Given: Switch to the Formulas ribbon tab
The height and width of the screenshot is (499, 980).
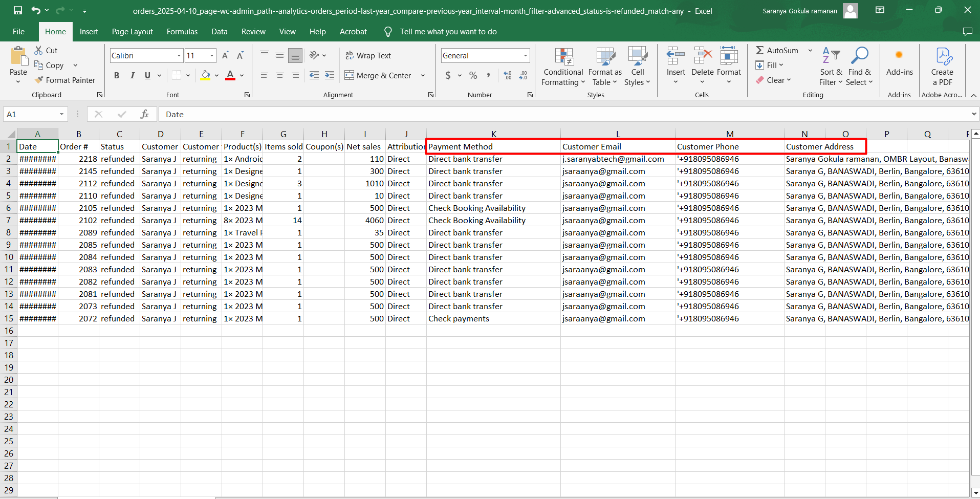Looking at the screenshot, I should coord(182,31).
